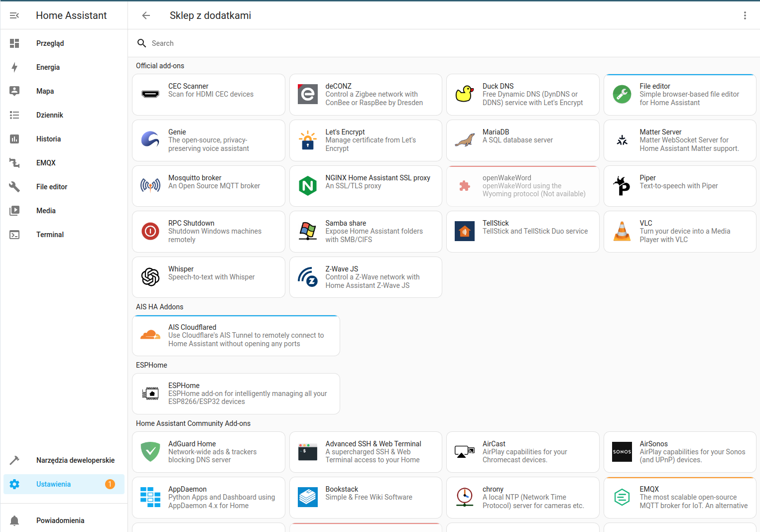Viewport: 760px width, 532px height.
Task: Click the EMQX add-on green hexagon icon
Action: (622, 497)
